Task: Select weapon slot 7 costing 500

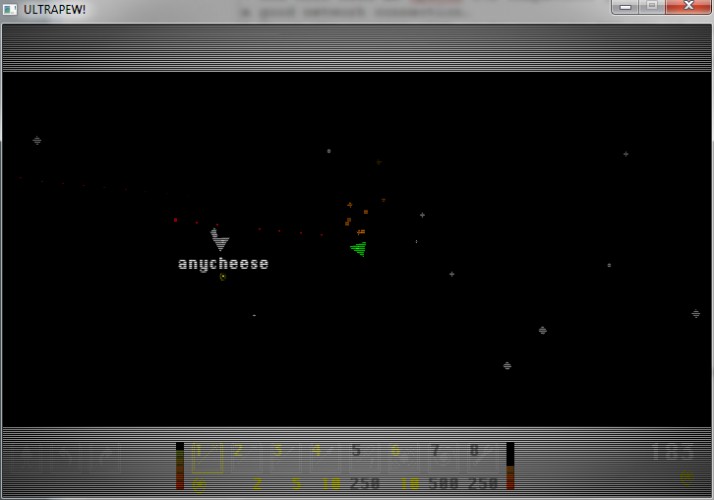Action: click(x=443, y=458)
